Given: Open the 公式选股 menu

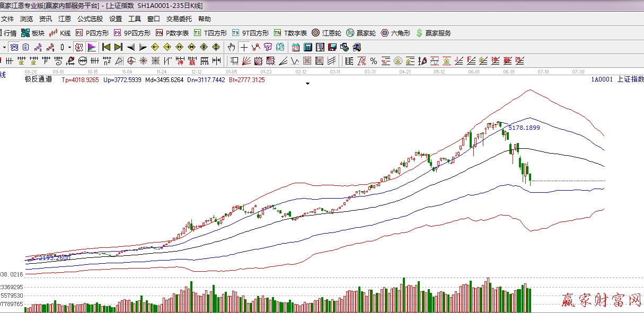Looking at the screenshot, I should [x=90, y=19].
